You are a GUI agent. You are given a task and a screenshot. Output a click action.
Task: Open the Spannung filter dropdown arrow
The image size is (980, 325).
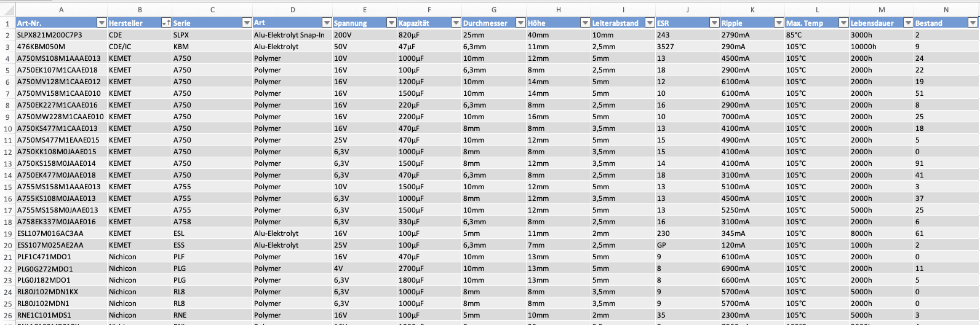pyautogui.click(x=391, y=23)
